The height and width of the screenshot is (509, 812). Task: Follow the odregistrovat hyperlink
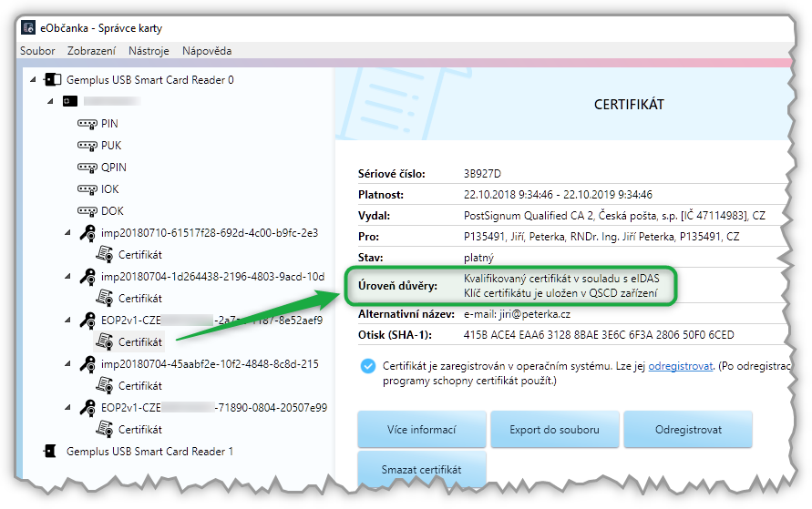pos(681,366)
